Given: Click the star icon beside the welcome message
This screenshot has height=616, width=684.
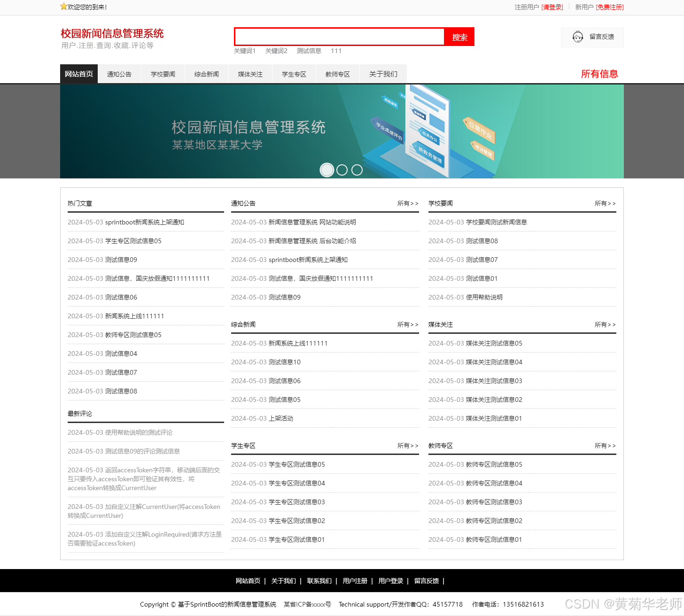Looking at the screenshot, I should (63, 7).
